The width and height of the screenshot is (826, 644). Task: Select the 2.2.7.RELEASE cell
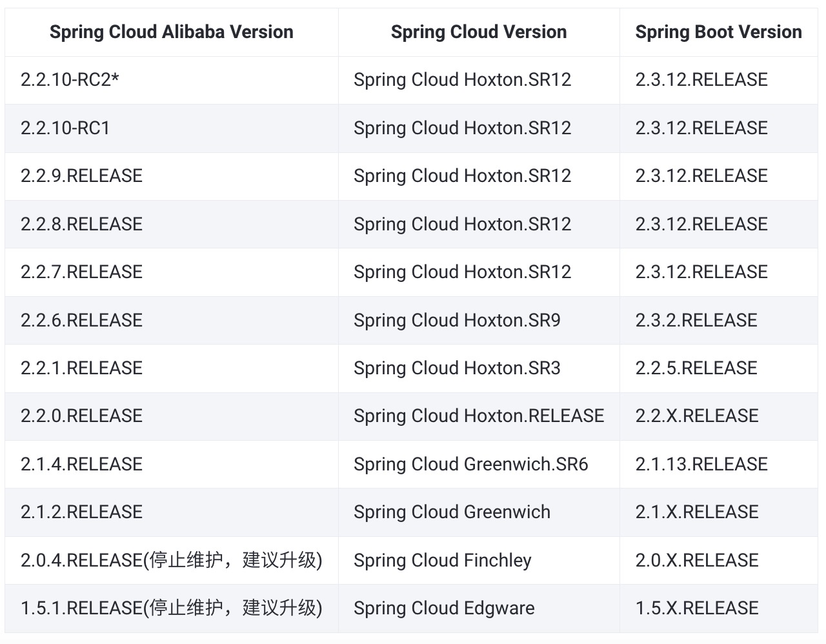coord(172,272)
